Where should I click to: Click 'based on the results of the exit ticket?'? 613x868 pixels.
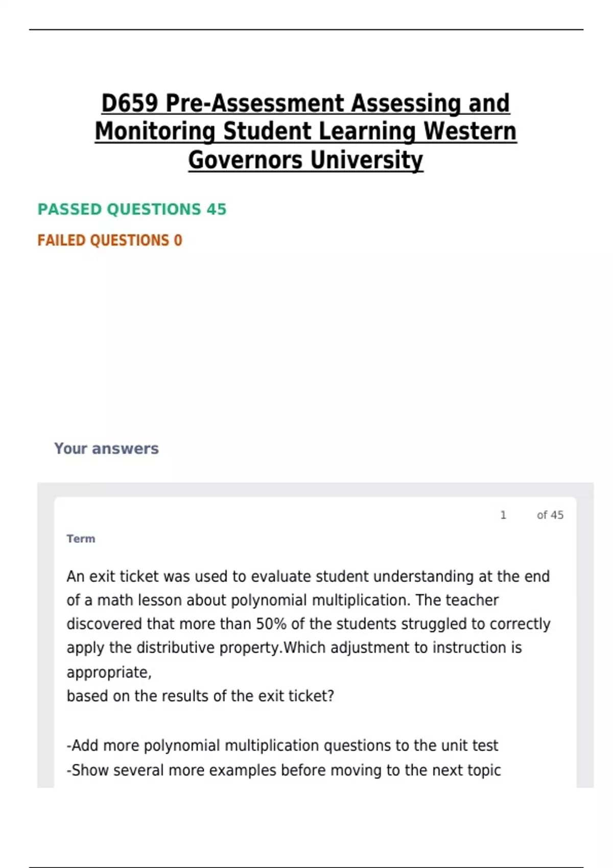tap(200, 696)
